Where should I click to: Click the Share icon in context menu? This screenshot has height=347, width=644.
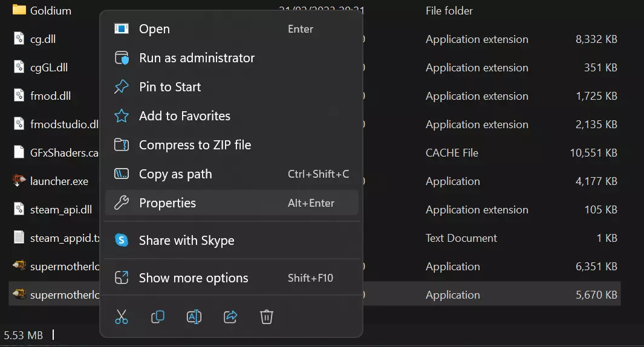230,316
